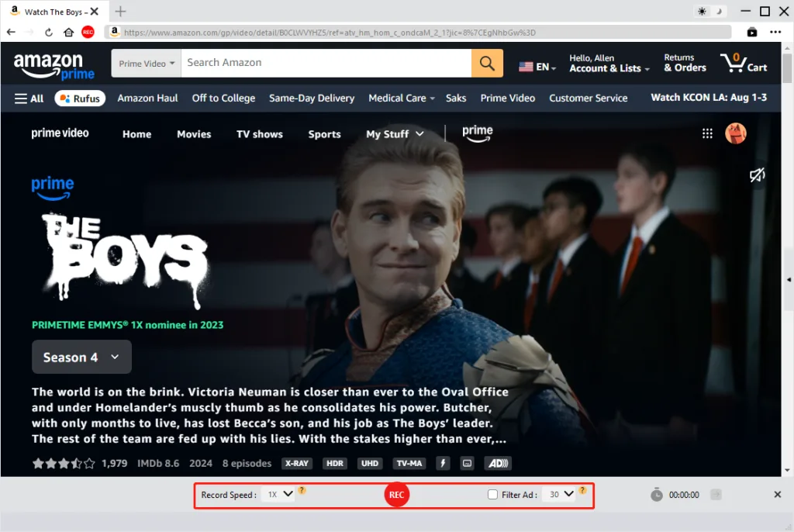Screen dimensions: 794x532
Task: Unmute the video trailer with the speaker icon
Action: click(x=757, y=176)
